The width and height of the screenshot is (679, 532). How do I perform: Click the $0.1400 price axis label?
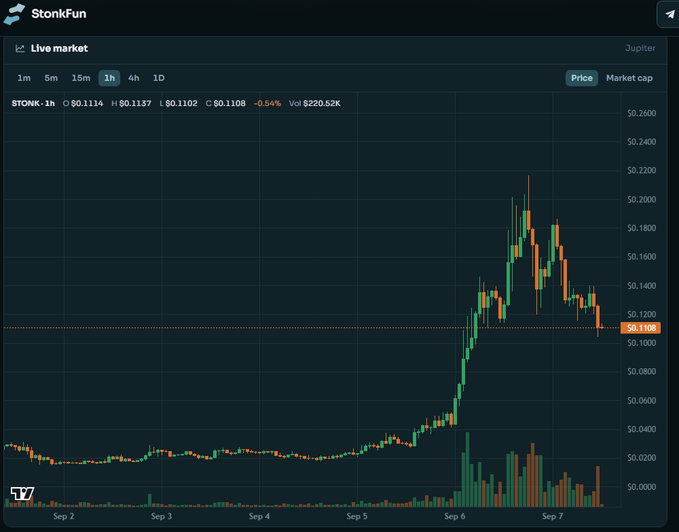[642, 286]
